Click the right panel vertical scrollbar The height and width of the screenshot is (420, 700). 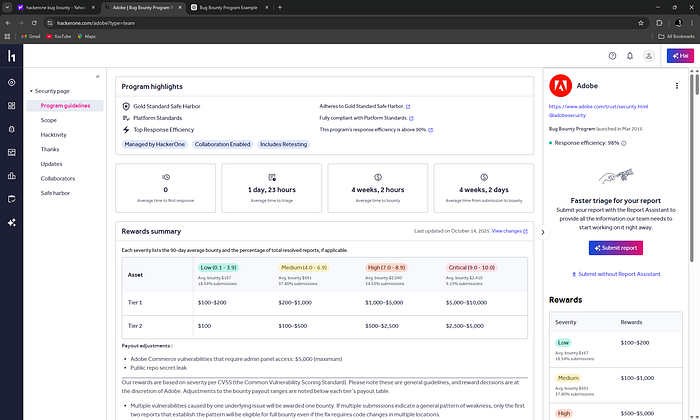coord(692,168)
